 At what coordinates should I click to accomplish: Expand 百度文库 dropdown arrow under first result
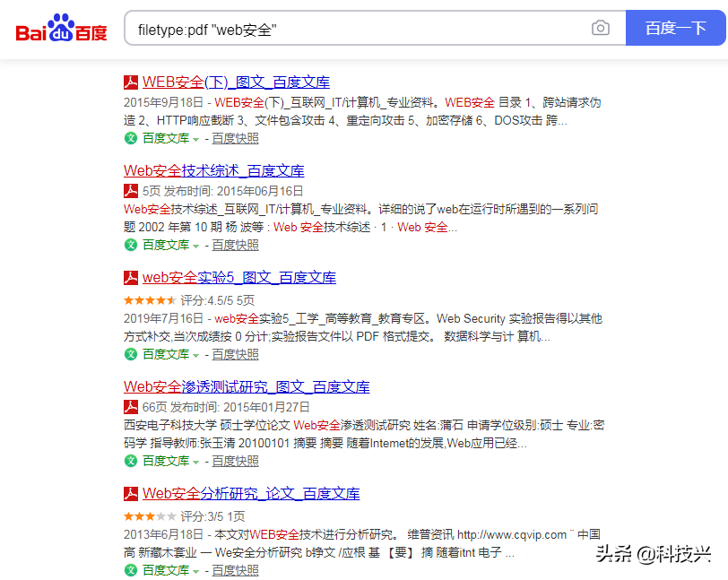pos(195,139)
